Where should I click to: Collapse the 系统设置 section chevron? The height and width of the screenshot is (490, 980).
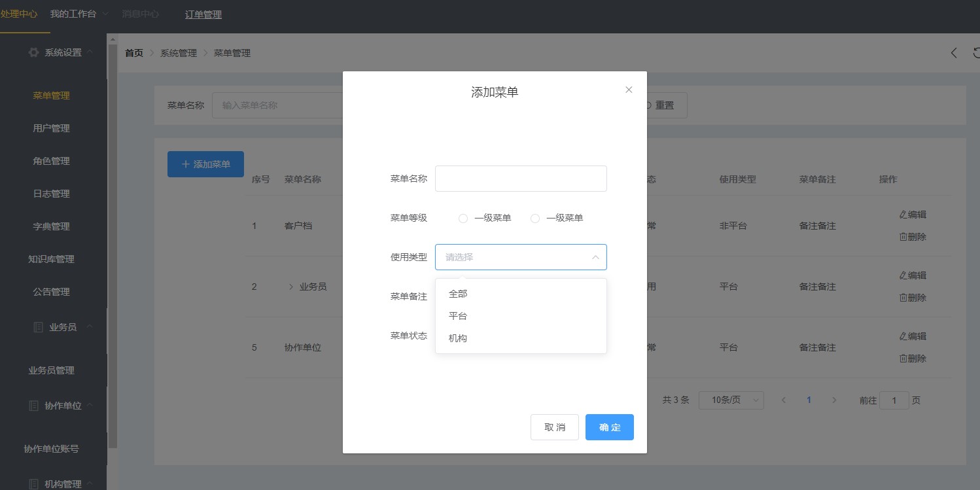pyautogui.click(x=90, y=52)
